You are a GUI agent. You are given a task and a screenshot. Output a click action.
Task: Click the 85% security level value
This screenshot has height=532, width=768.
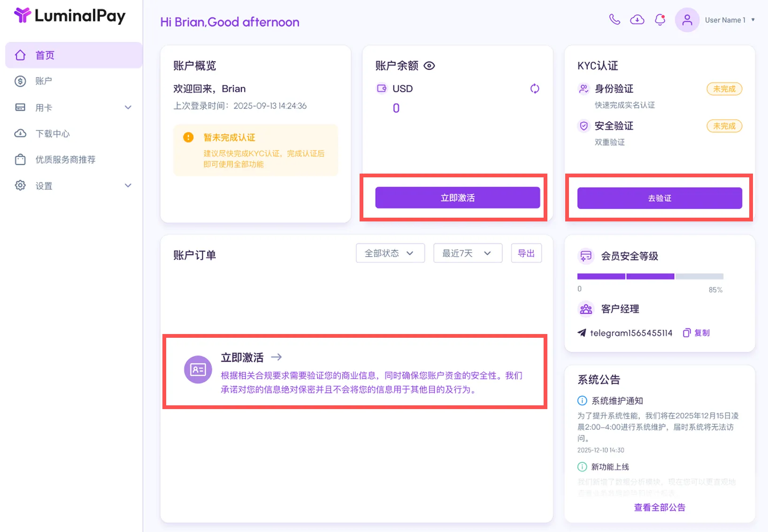715,290
